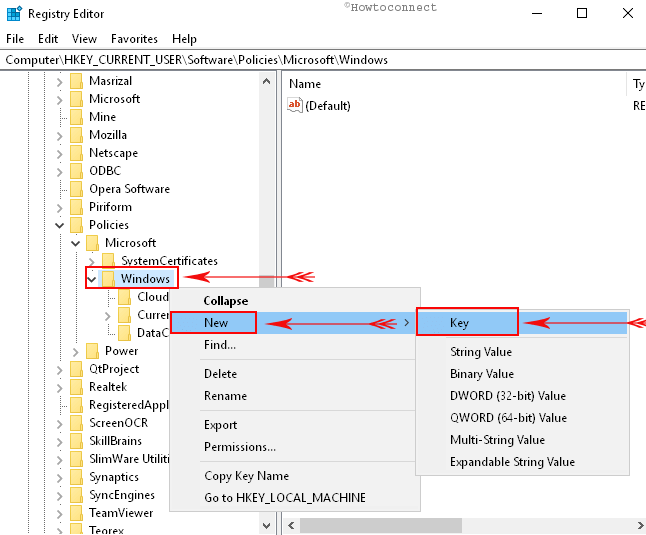Viewport: 646px width, 535px height.
Task: Select the Masrizal folder icon
Action: point(77,81)
